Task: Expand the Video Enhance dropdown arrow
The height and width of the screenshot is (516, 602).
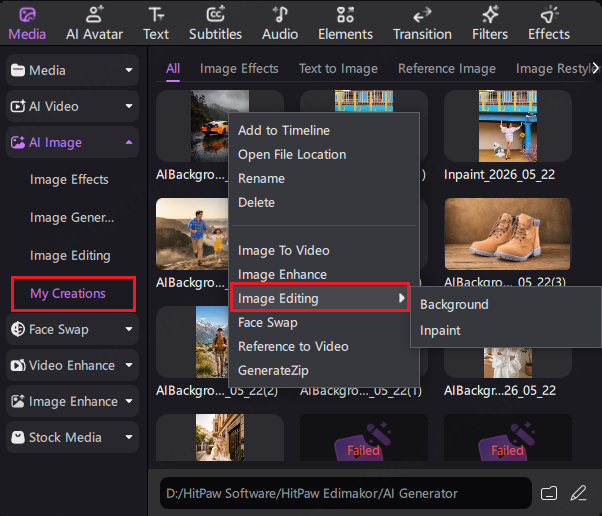Action: pos(129,365)
